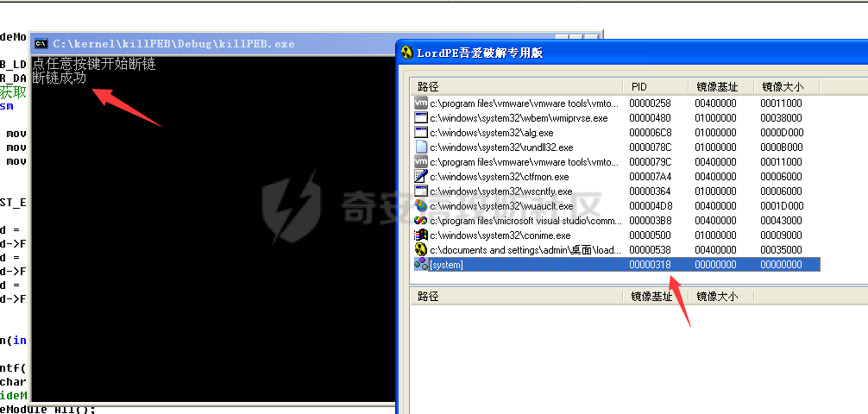Click the 镜像大小 header of the lower module list
The image size is (868, 414).
pos(721,297)
